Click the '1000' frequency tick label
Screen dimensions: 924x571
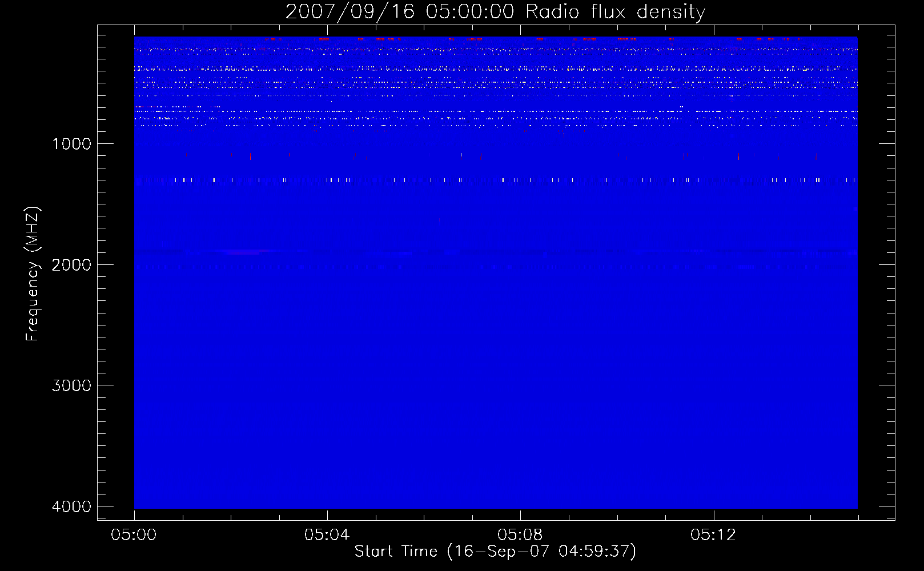[x=71, y=144]
